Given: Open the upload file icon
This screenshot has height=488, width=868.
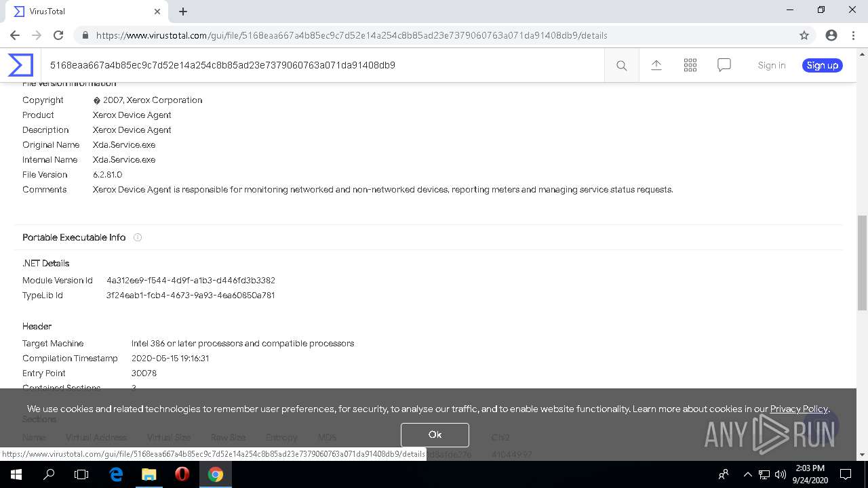Looking at the screenshot, I should pyautogui.click(x=656, y=65).
